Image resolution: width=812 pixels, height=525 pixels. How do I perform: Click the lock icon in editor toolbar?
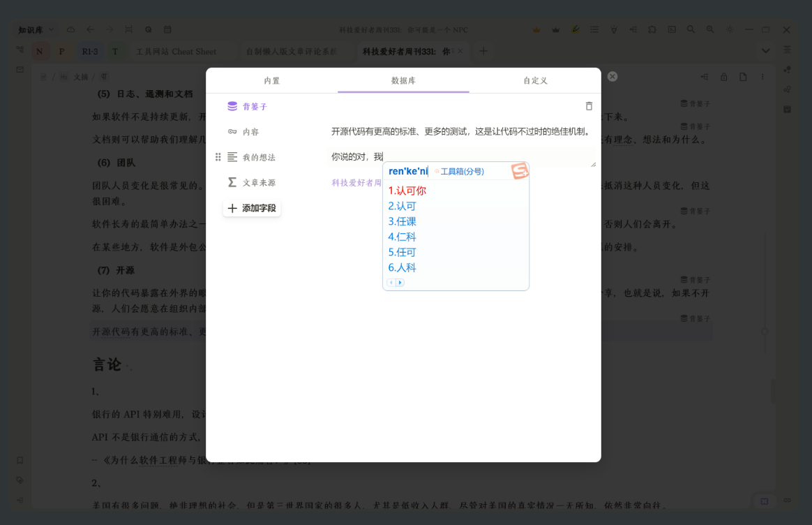click(724, 77)
